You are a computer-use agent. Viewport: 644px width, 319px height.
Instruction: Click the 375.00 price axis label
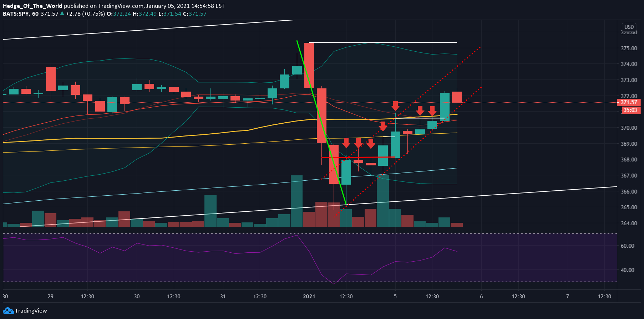pos(629,48)
